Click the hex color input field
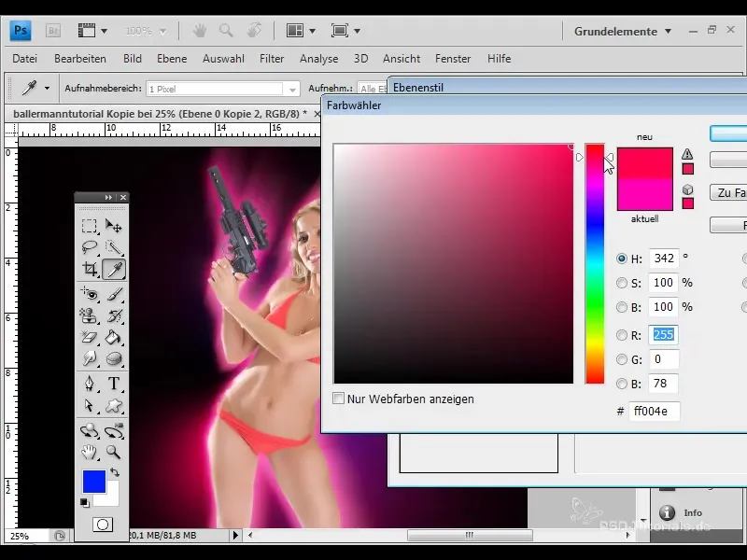747x560 pixels. point(655,411)
